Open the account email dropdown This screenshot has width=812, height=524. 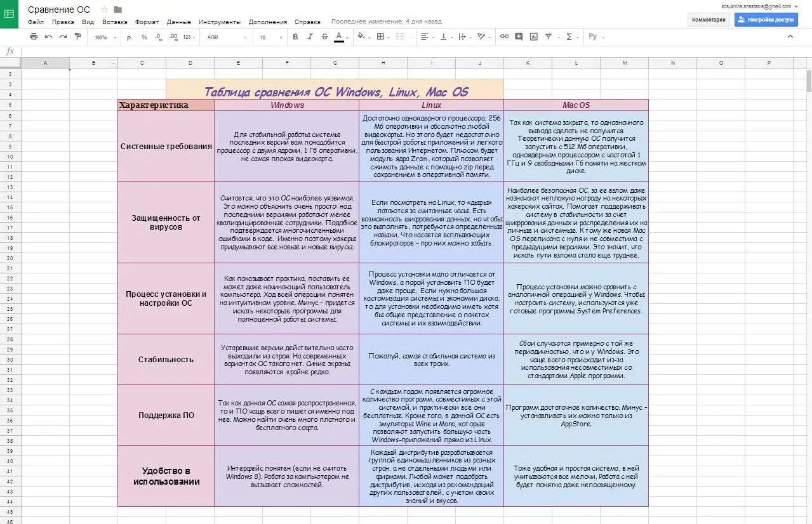tap(760, 6)
